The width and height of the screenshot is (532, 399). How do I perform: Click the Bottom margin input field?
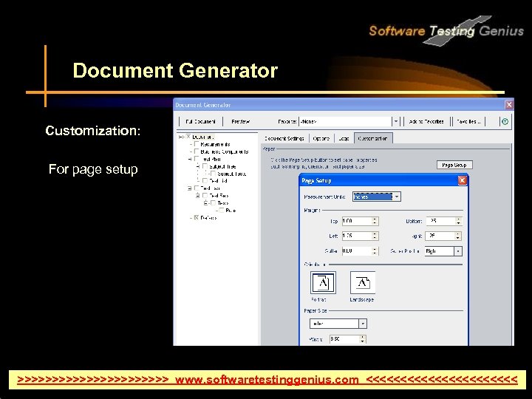(x=440, y=221)
